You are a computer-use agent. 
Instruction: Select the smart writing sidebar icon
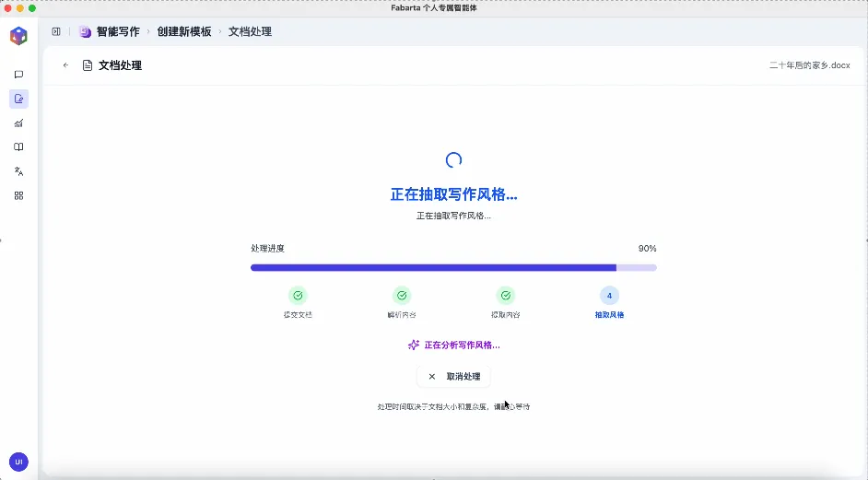pyautogui.click(x=18, y=99)
